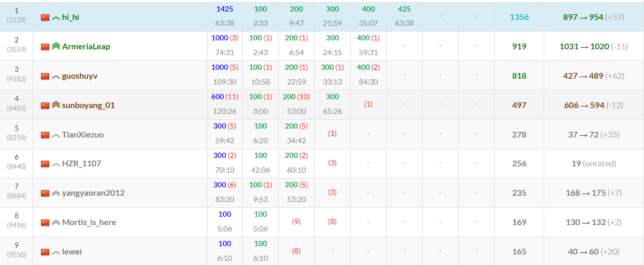Open the guoshuyv profile link
The width and height of the screenshot is (644, 265).
coord(79,76)
